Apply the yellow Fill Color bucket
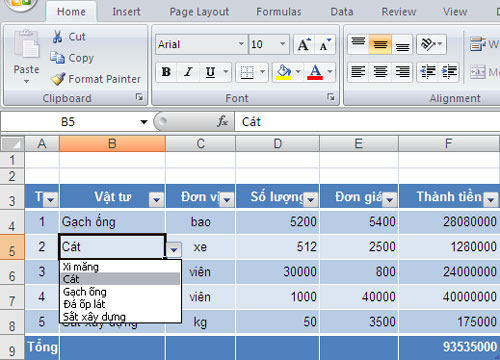The width and height of the screenshot is (500, 360). click(x=283, y=72)
